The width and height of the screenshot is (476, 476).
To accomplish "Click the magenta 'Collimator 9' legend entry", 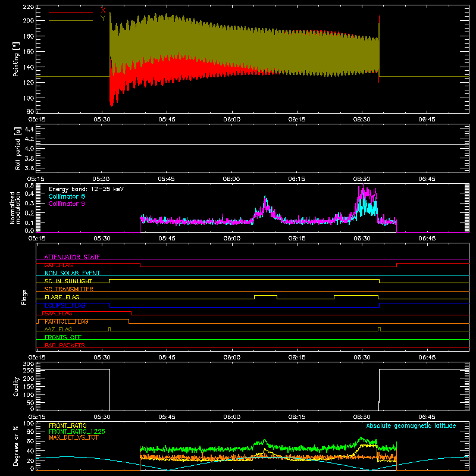I will [67, 203].
